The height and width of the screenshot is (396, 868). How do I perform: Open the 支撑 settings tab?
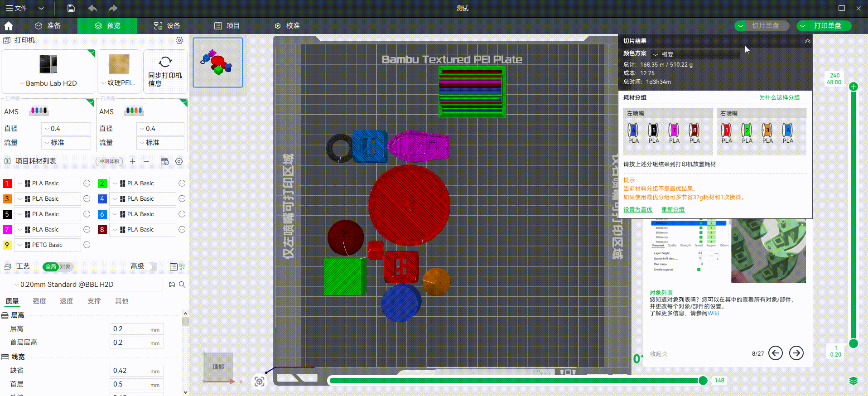tap(94, 301)
